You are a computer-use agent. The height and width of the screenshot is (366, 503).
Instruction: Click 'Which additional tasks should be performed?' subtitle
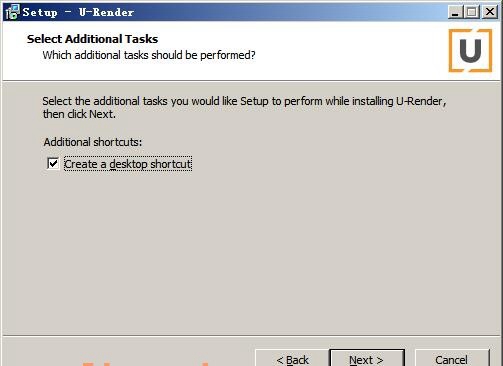click(149, 55)
